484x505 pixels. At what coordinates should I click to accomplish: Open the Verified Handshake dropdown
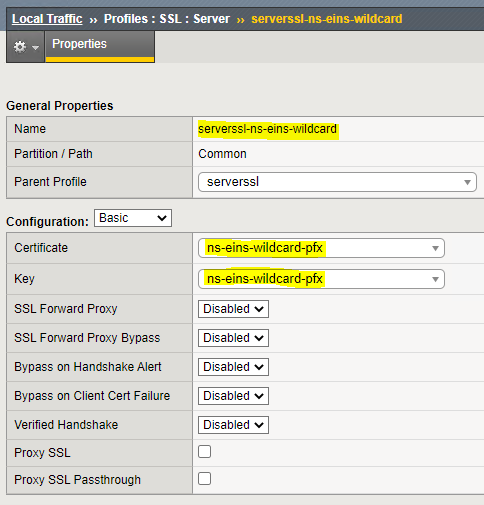pos(233,425)
